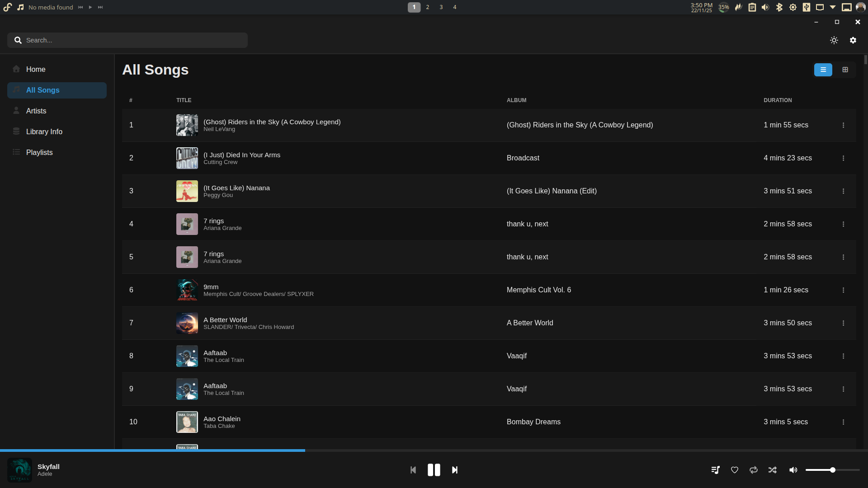
Task: Open application settings gear icon
Action: pyautogui.click(x=854, y=40)
